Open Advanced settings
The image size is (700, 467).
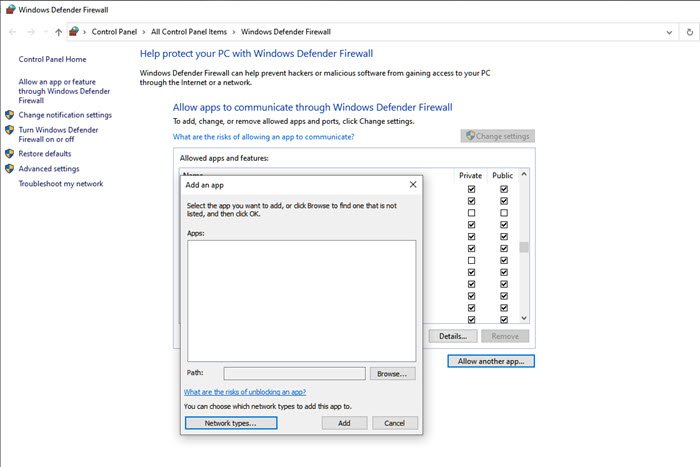(49, 169)
